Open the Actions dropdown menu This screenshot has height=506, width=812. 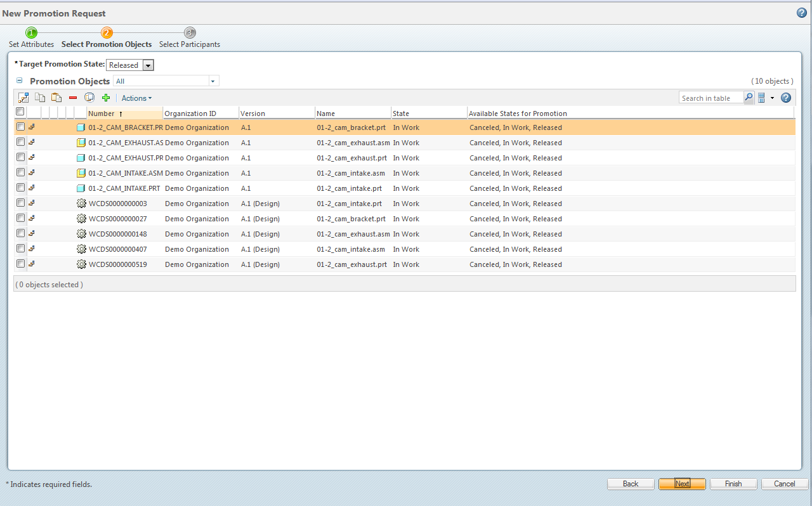[136, 98]
